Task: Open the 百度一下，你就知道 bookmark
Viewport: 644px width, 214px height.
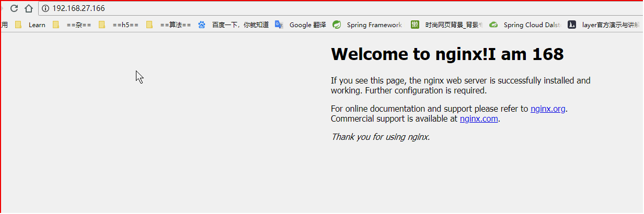Action: [233, 25]
